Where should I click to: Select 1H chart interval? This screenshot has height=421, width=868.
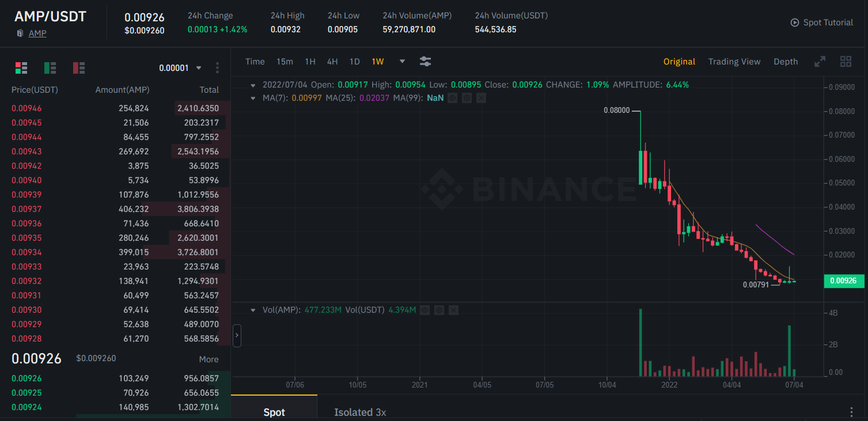(310, 62)
